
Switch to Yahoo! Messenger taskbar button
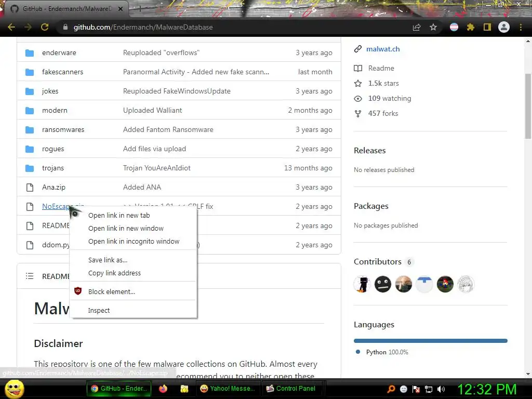(x=228, y=389)
